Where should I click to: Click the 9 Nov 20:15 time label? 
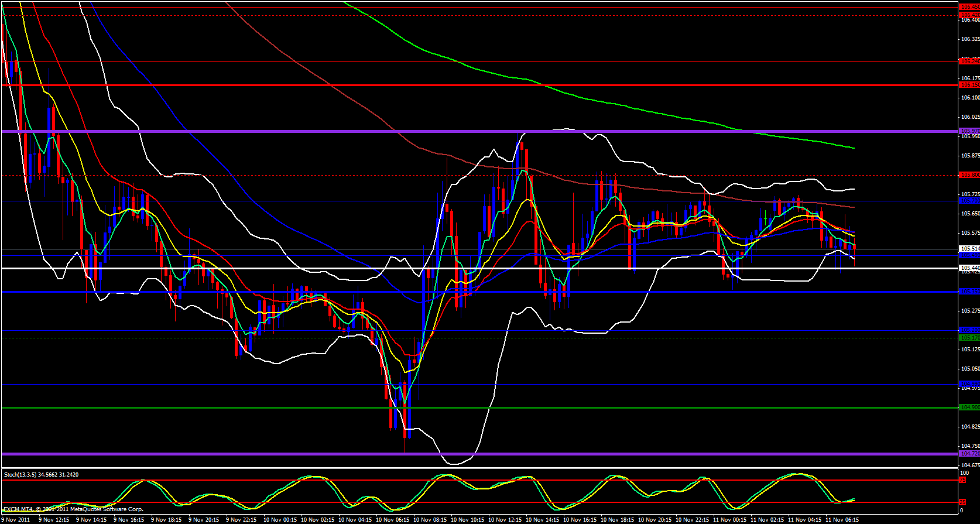coord(204,519)
